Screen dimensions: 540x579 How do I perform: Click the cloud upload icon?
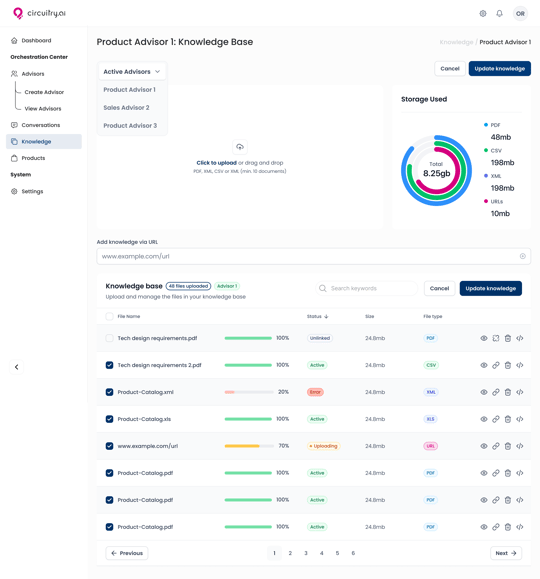(240, 147)
